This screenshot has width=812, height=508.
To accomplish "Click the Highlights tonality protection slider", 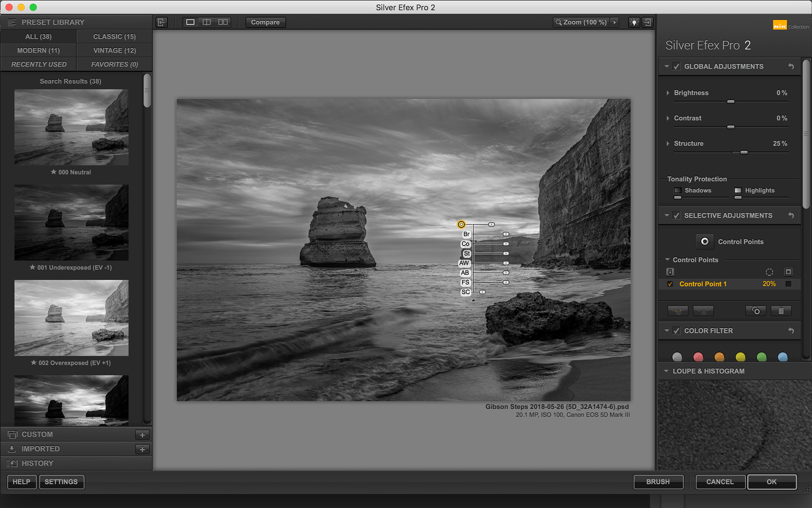I will pyautogui.click(x=738, y=198).
